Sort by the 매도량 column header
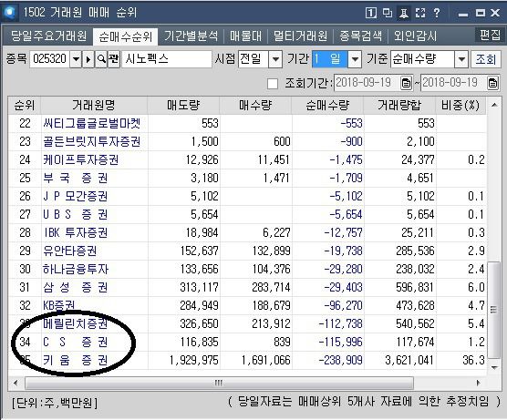 [x=183, y=105]
